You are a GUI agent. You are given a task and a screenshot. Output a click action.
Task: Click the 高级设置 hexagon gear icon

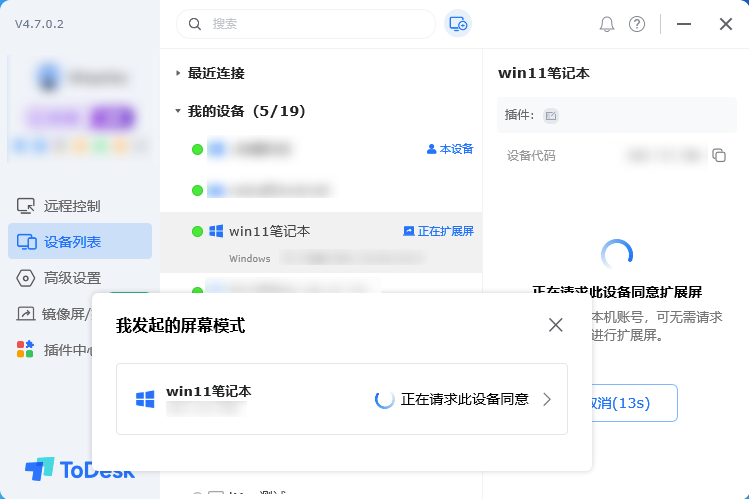(26, 278)
